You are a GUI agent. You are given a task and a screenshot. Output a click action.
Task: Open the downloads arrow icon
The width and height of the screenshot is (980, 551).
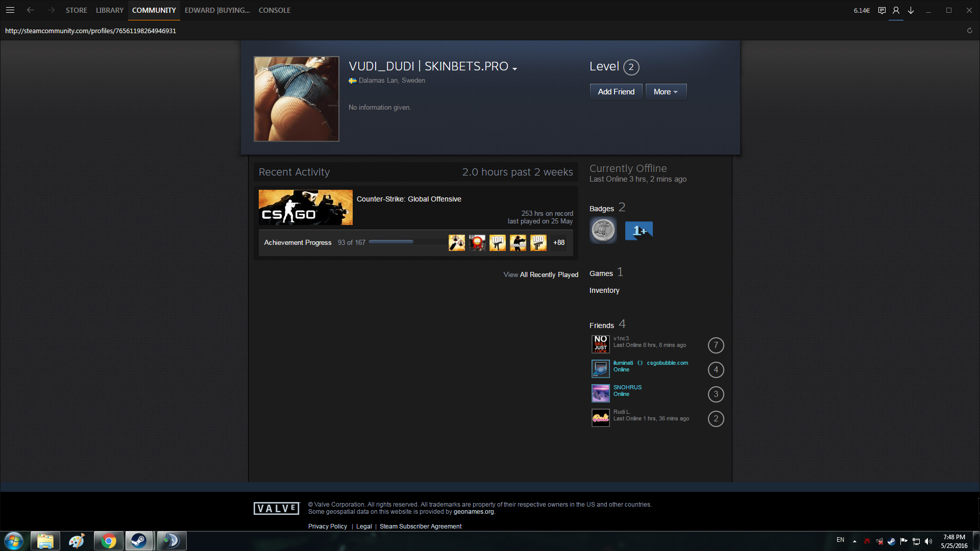(x=911, y=10)
